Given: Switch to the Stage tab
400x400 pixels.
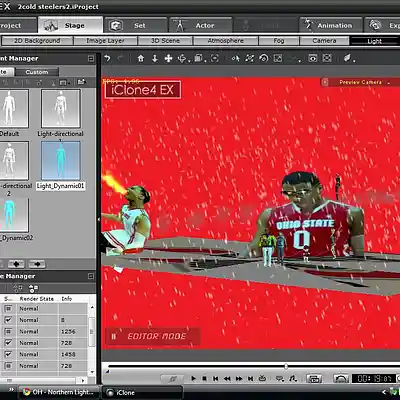Looking at the screenshot, I should [x=70, y=25].
